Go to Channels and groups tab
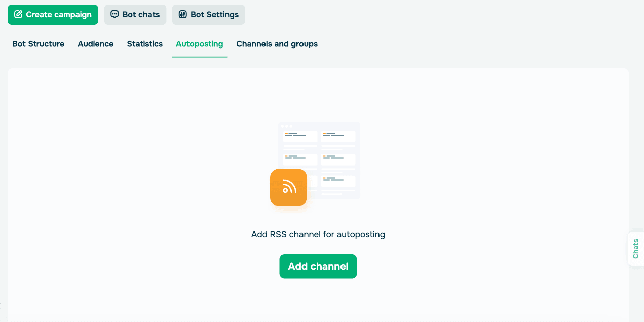 click(277, 44)
